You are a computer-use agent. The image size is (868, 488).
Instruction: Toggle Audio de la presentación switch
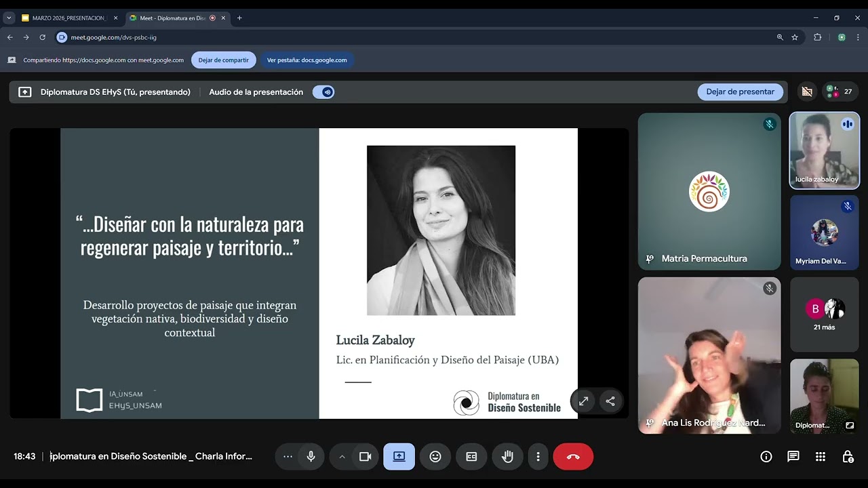click(323, 92)
